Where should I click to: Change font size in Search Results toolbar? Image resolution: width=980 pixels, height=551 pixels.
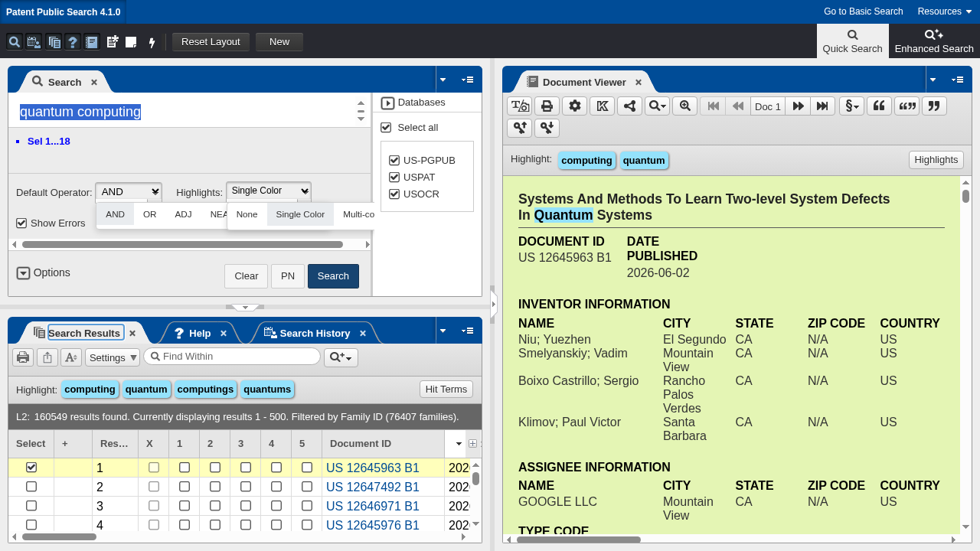tap(71, 357)
